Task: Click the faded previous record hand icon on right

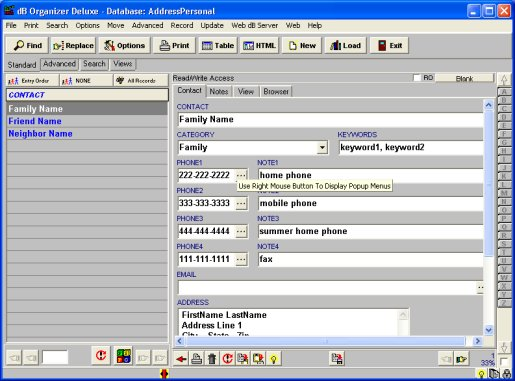Action: [446, 359]
